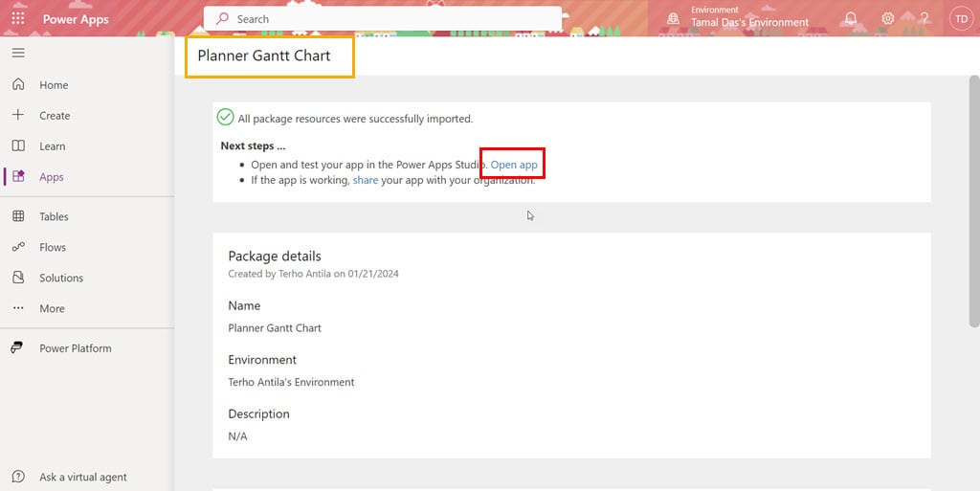This screenshot has width=980, height=491.
Task: Click the Apps icon in sidebar
Action: click(18, 176)
